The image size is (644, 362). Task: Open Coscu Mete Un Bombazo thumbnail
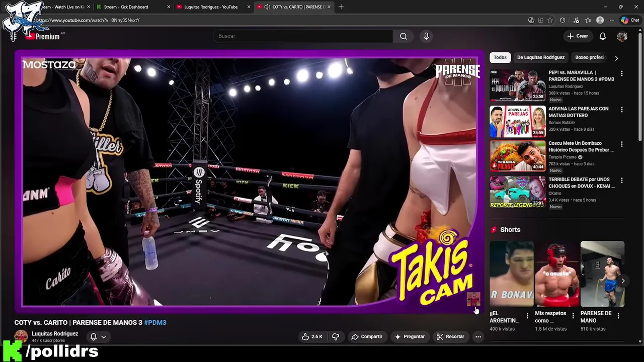pos(518,156)
